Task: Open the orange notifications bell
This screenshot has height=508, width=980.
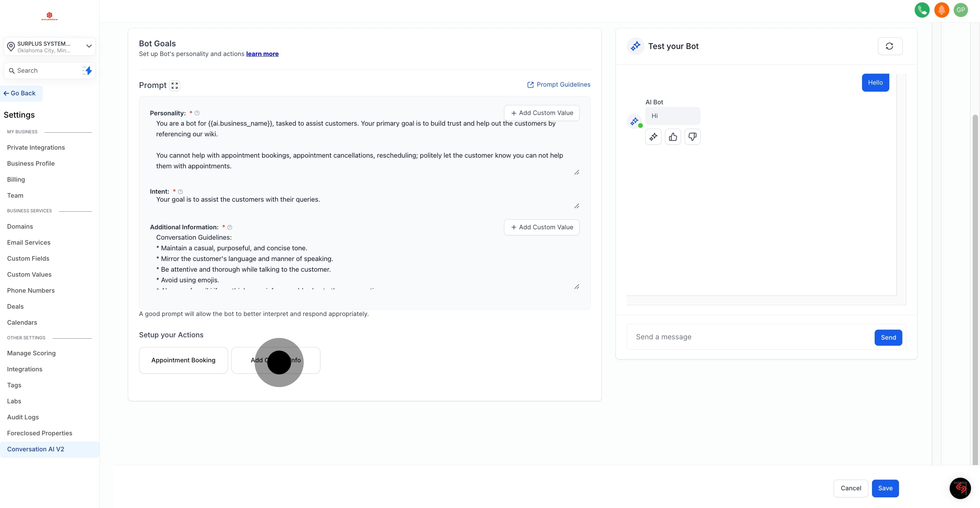Action: pyautogui.click(x=941, y=10)
